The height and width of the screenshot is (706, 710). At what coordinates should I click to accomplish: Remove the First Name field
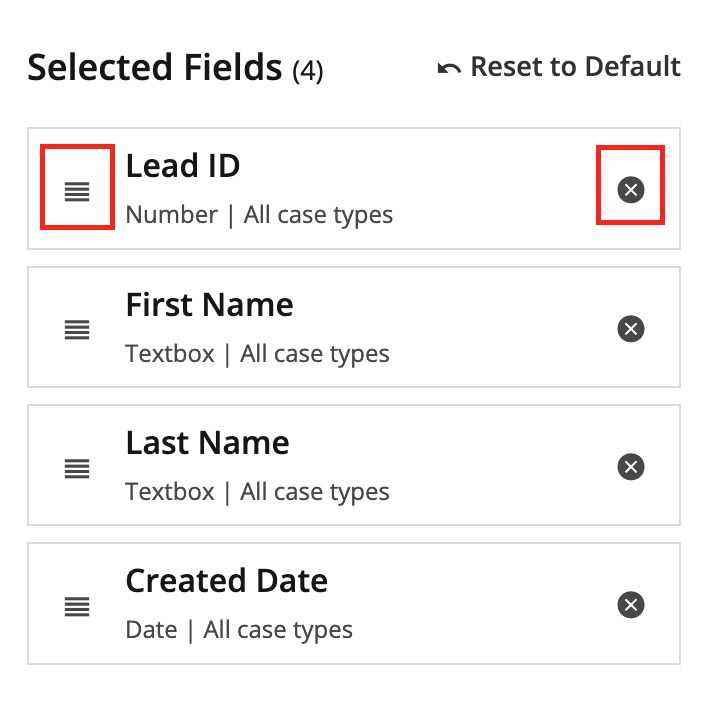[630, 328]
